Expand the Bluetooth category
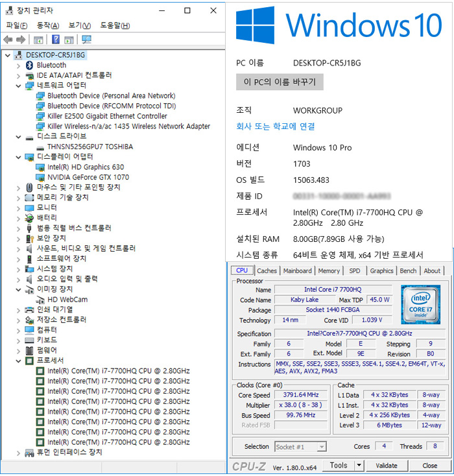Viewport: 454px width, 476px height. click(x=19, y=65)
